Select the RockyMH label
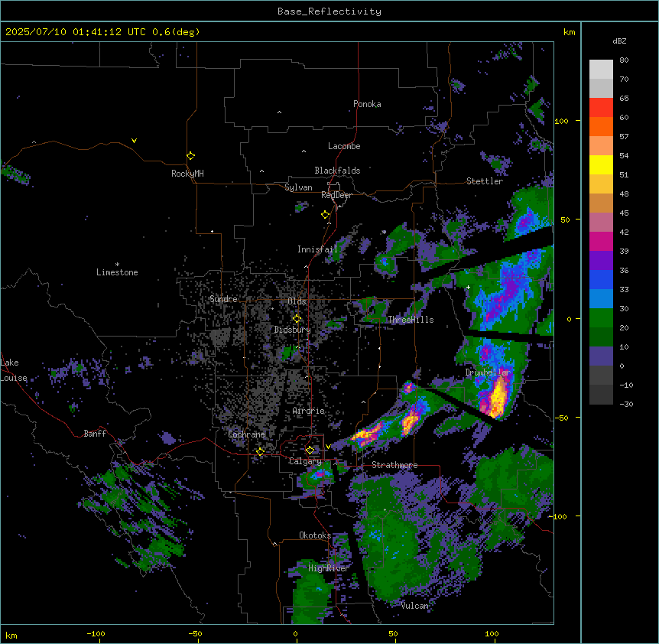 187,173
